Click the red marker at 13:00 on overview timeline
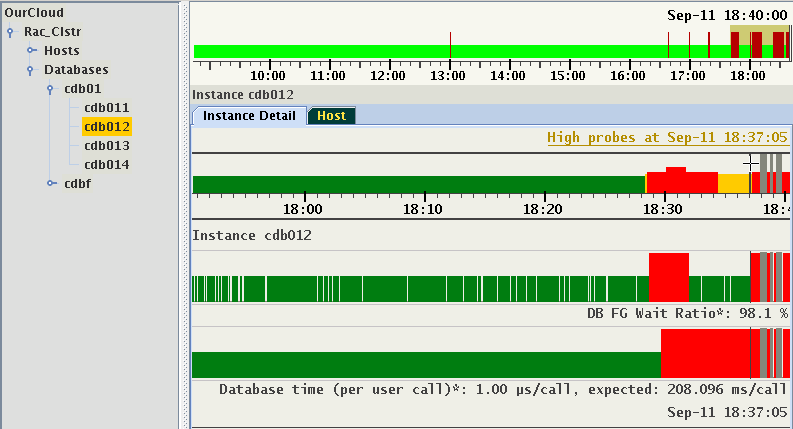 click(450, 45)
